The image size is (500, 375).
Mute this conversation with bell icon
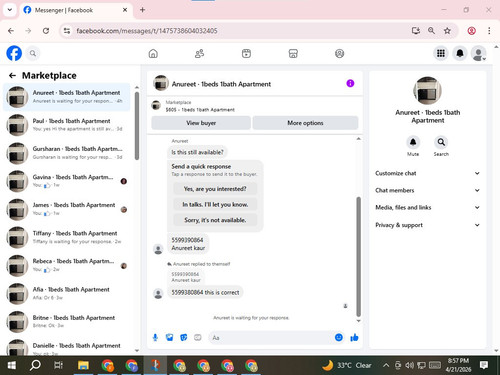[413, 142]
